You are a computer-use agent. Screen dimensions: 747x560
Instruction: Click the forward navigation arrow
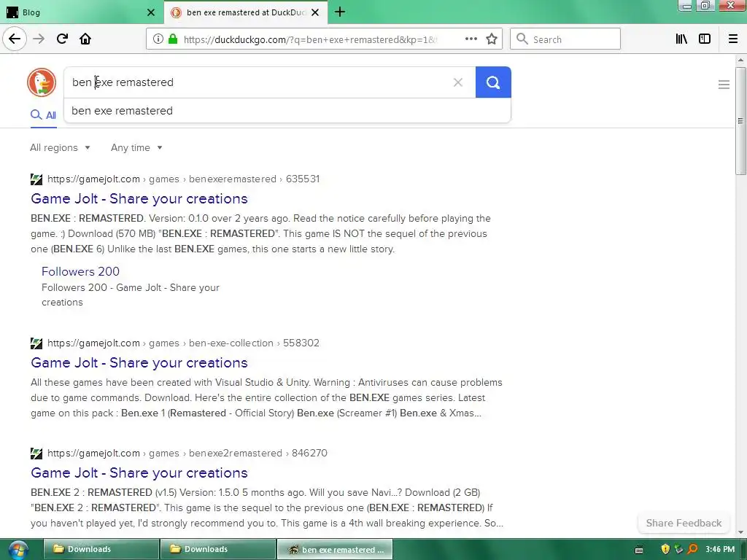(39, 39)
